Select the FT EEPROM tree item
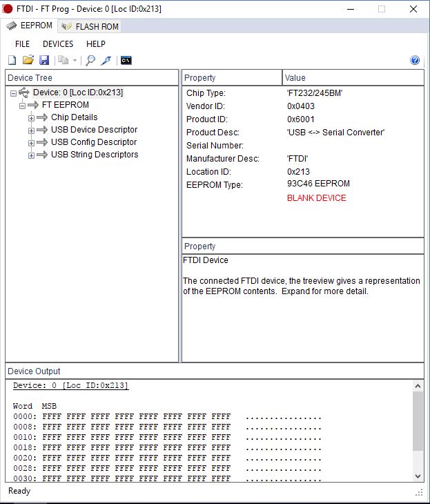 tap(66, 105)
